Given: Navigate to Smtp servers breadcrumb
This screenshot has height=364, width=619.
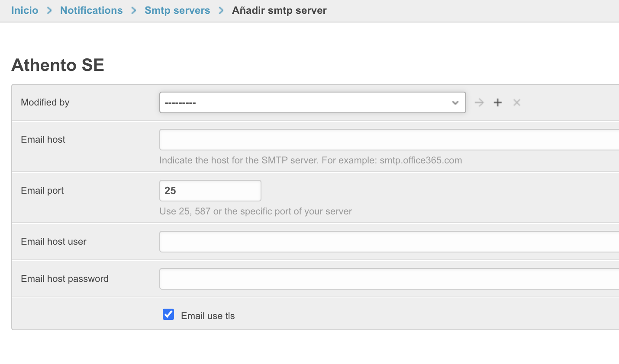Looking at the screenshot, I should [x=177, y=10].
